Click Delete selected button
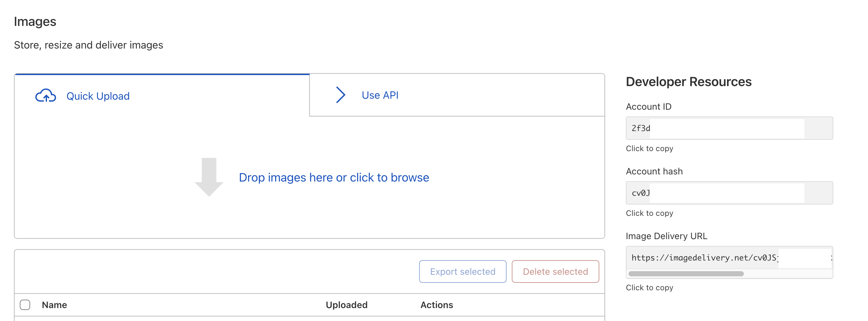This screenshot has width=868, height=321. [x=555, y=271]
